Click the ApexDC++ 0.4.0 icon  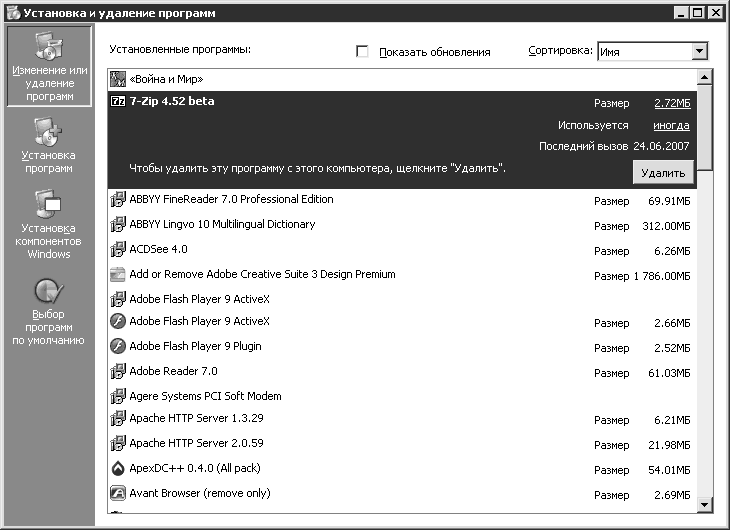[x=118, y=468]
